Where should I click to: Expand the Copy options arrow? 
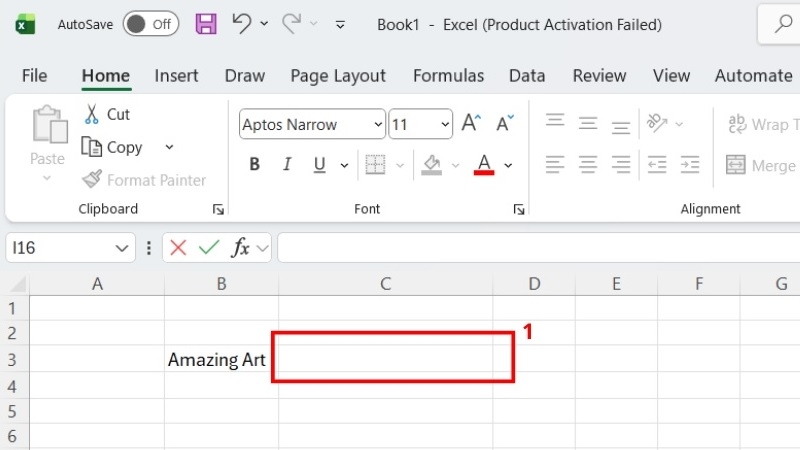click(x=169, y=147)
